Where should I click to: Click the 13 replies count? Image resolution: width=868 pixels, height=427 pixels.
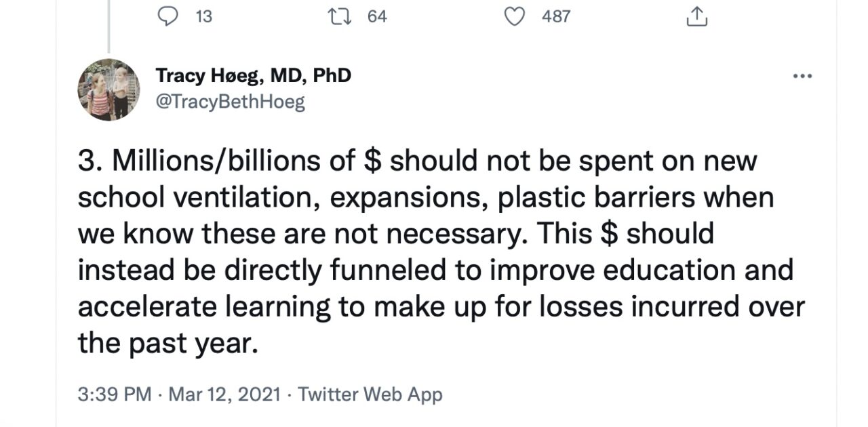(203, 17)
